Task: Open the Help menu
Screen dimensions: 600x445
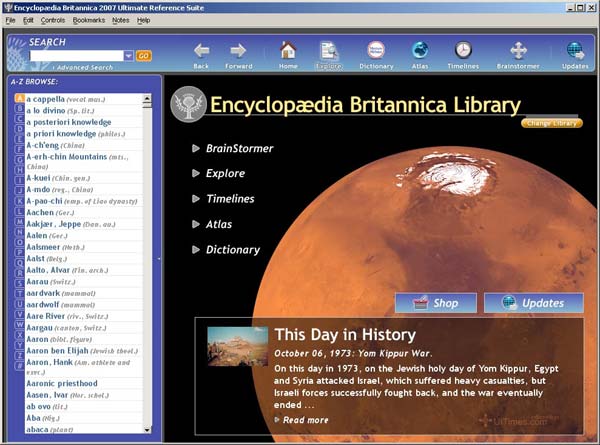Action: [143, 20]
